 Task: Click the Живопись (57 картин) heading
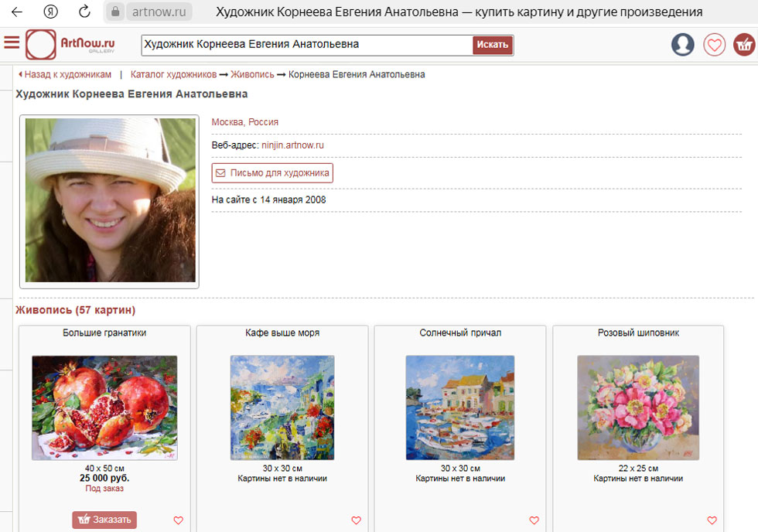76,310
